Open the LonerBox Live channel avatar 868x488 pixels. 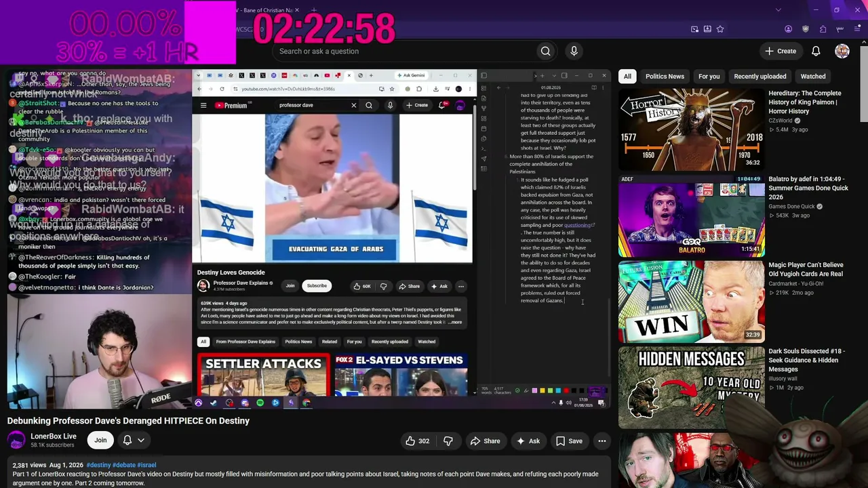tap(16, 440)
